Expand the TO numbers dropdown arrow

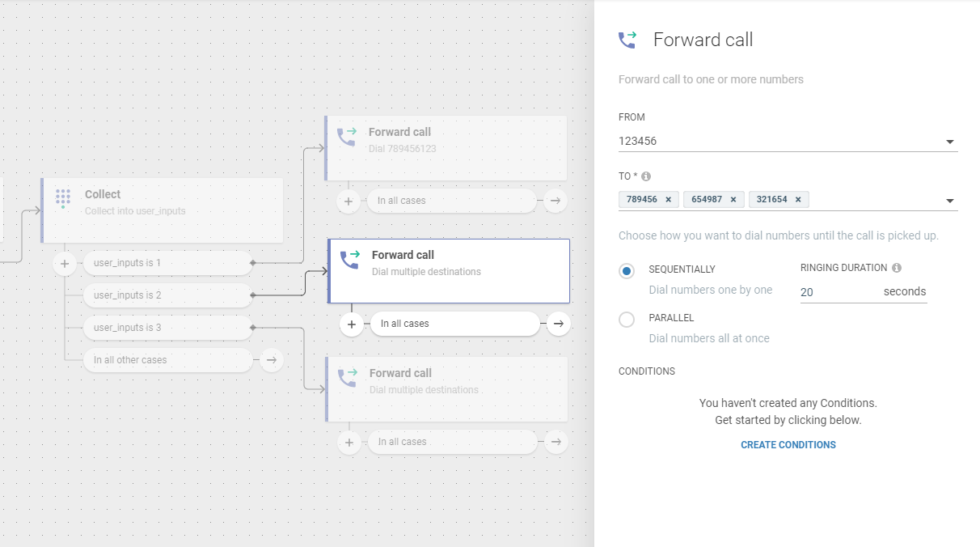[x=949, y=201]
